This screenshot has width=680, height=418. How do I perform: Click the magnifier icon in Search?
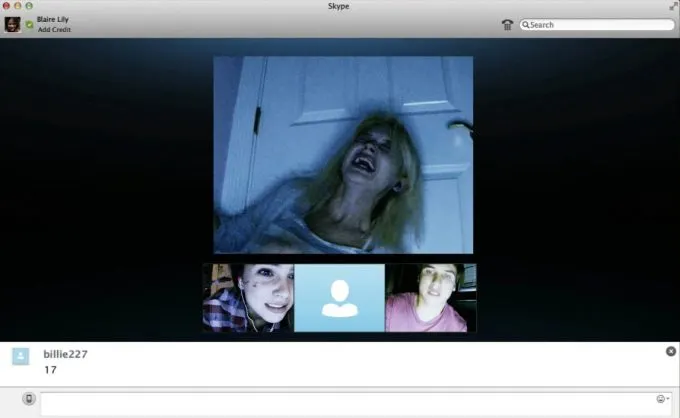pyautogui.click(x=526, y=25)
